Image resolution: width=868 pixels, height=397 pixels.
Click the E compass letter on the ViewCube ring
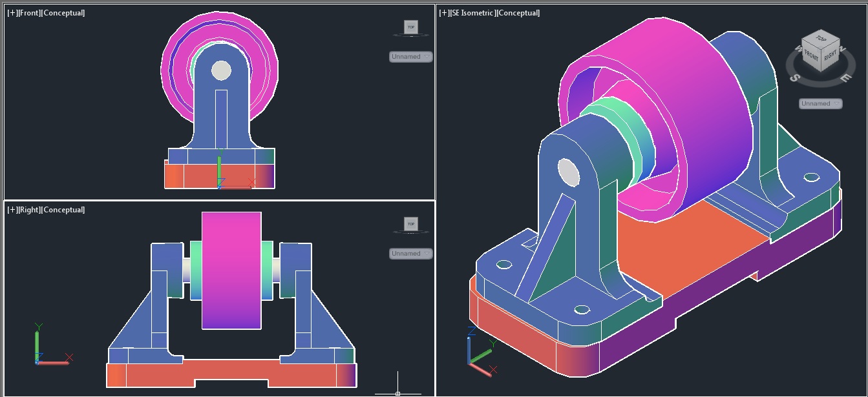coord(845,78)
